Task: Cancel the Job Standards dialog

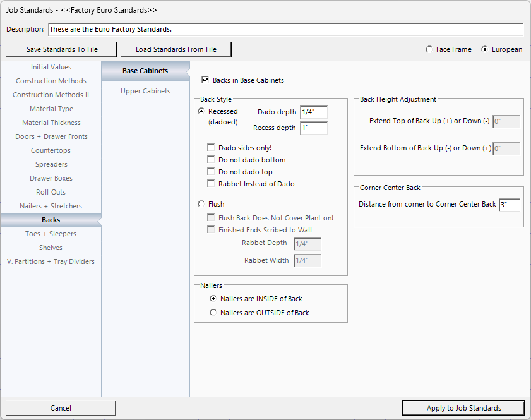Action: click(x=61, y=408)
